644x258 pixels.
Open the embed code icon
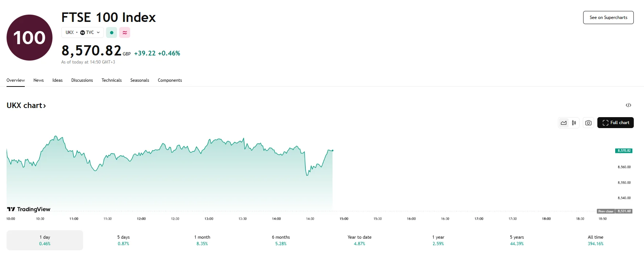point(628,105)
